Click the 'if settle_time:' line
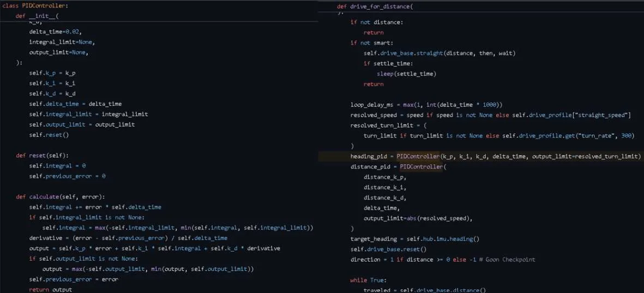Screen dimensions: 644x293 pos(388,63)
